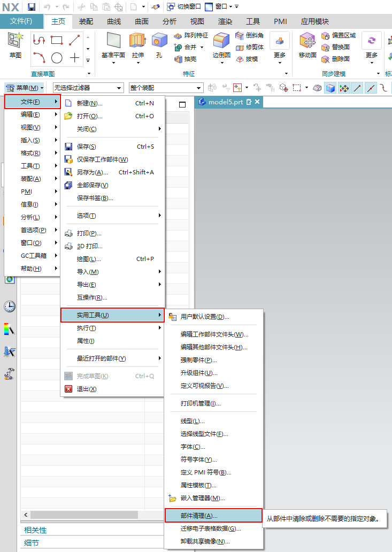The width and height of the screenshot is (392, 552).
Task: Click the 替换面 replace face tool
Action: (336, 47)
